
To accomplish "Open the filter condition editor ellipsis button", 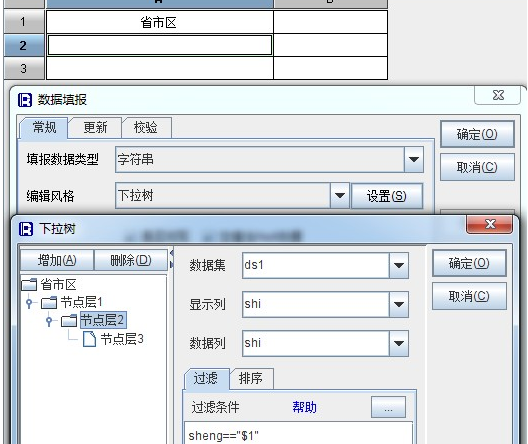I will coord(388,407).
